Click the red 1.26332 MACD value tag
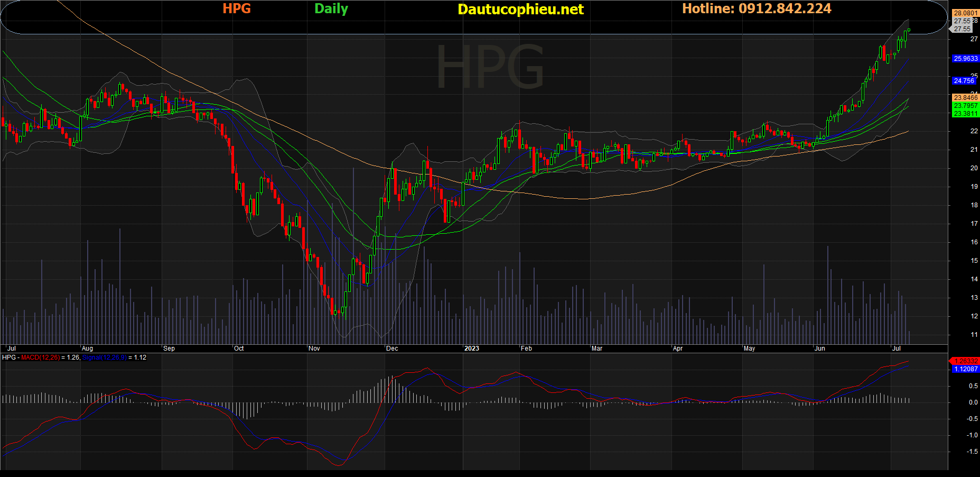 pos(965,361)
